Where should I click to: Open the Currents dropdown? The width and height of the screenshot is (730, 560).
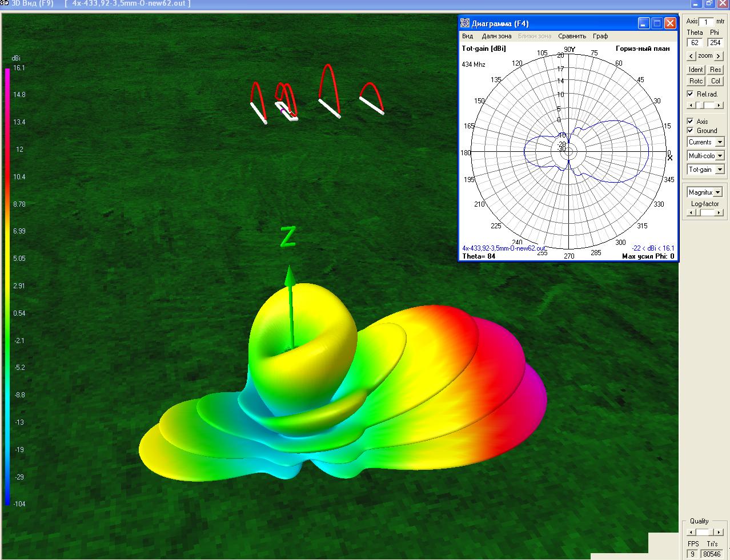click(x=719, y=142)
